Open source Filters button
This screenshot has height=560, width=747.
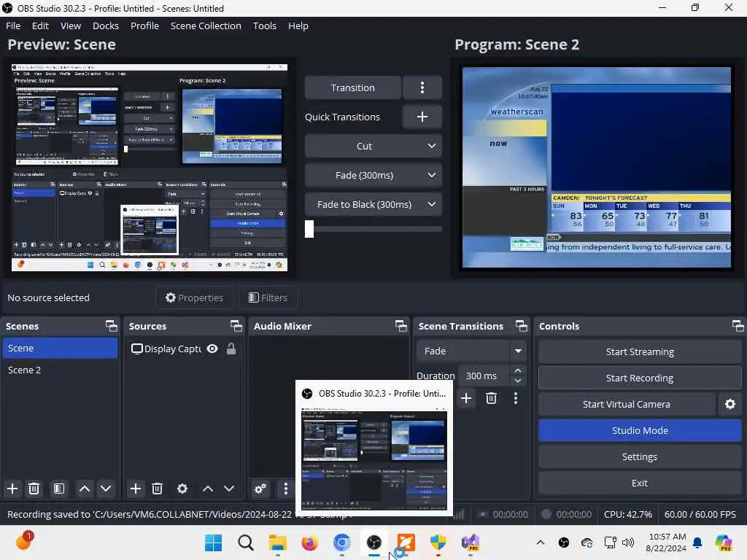(268, 297)
